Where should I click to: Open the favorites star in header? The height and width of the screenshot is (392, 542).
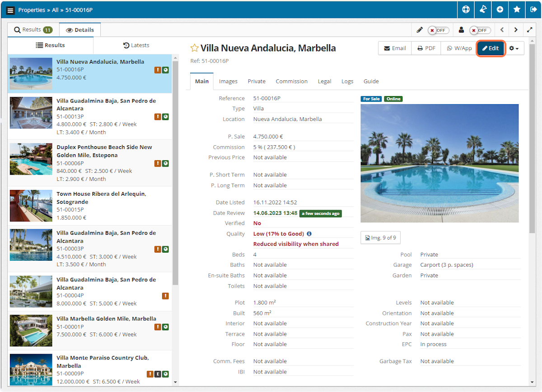517,9
